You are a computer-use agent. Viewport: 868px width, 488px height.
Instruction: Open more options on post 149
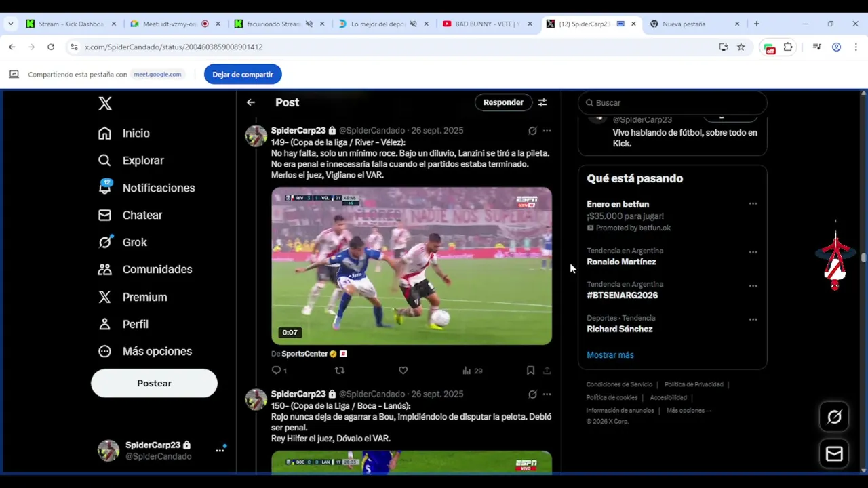point(547,131)
